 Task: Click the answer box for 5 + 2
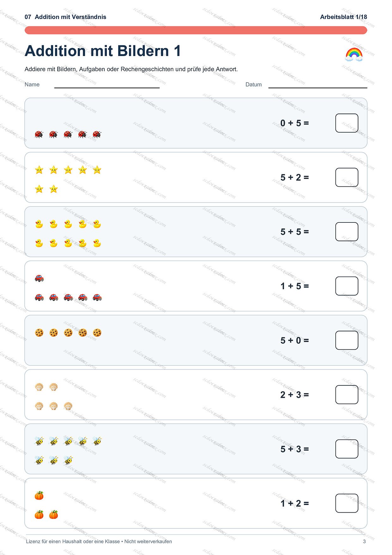tap(347, 178)
